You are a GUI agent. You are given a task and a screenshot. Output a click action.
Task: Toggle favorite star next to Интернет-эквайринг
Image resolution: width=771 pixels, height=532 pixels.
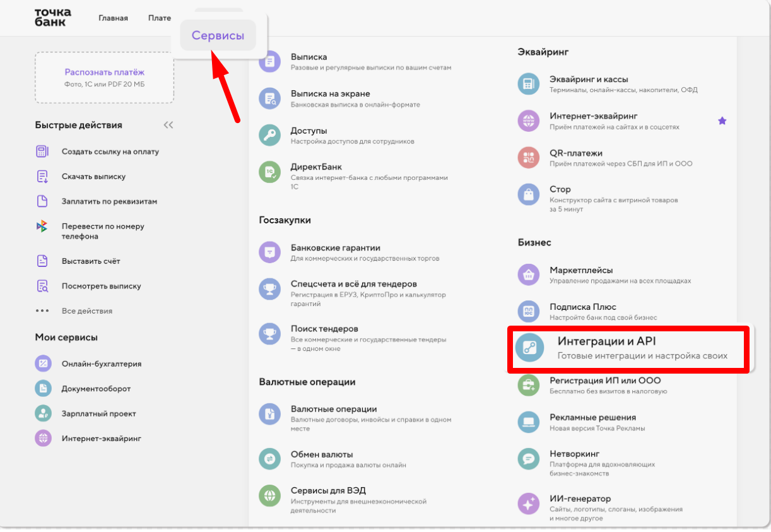[x=722, y=121]
